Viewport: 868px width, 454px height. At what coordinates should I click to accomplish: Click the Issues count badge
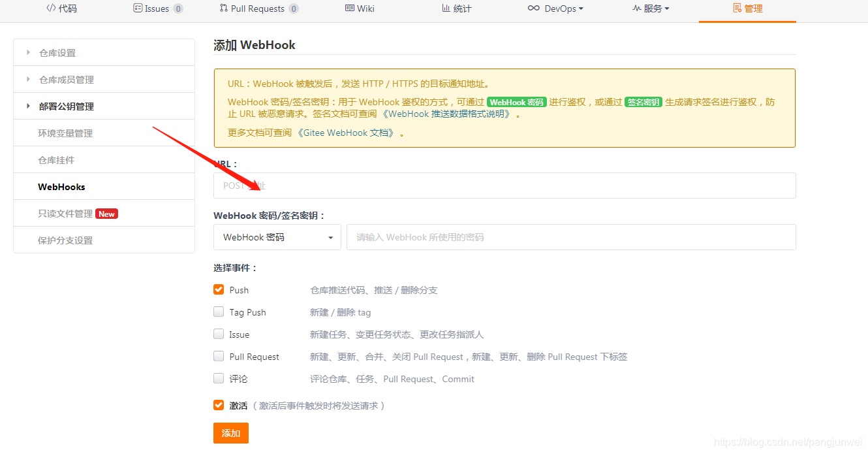point(178,8)
